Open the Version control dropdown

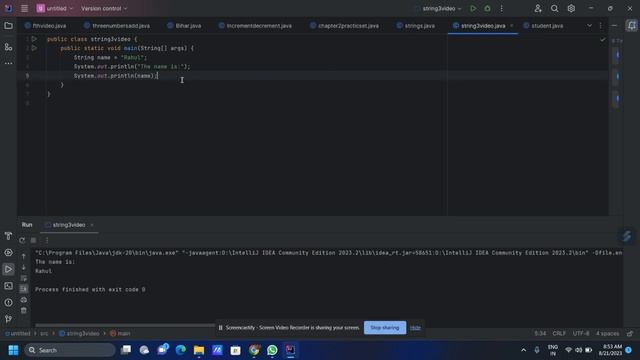(x=104, y=8)
